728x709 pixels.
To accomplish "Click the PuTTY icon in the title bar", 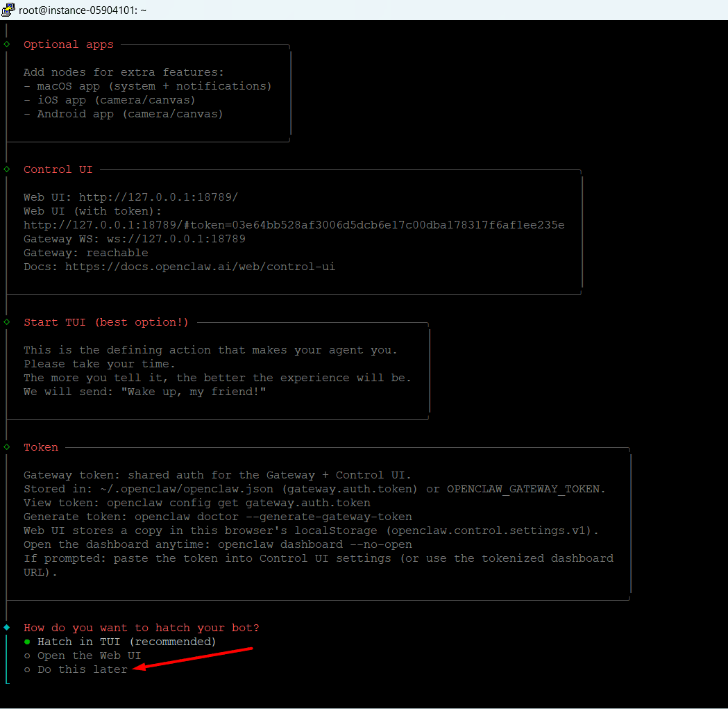I will click(8, 10).
